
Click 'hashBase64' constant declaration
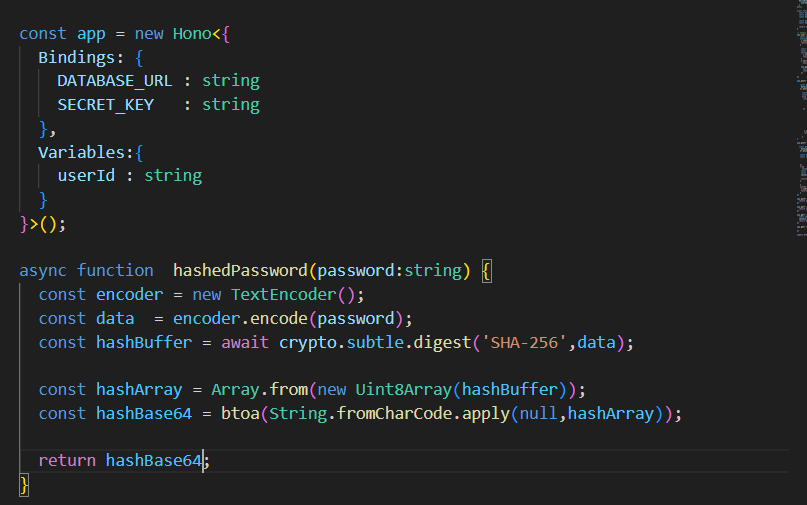(144, 414)
